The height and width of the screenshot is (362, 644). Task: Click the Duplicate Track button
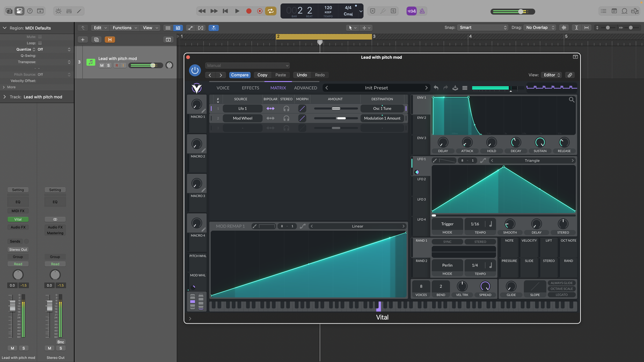(x=96, y=40)
